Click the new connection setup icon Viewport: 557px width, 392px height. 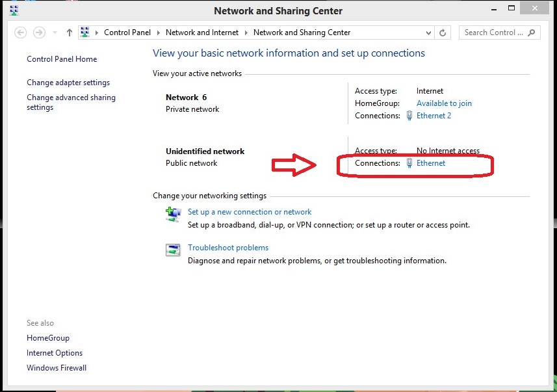(173, 215)
